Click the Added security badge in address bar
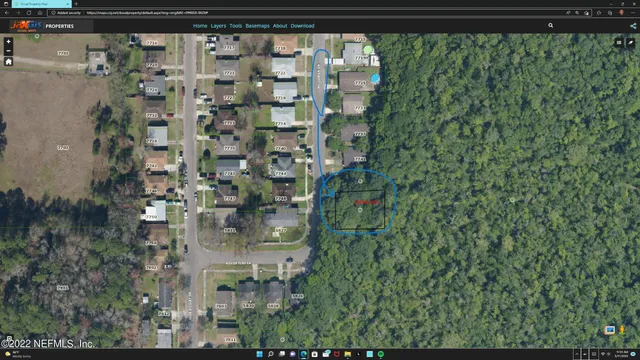Image resolution: width=640 pixels, height=360 pixels. point(66,13)
